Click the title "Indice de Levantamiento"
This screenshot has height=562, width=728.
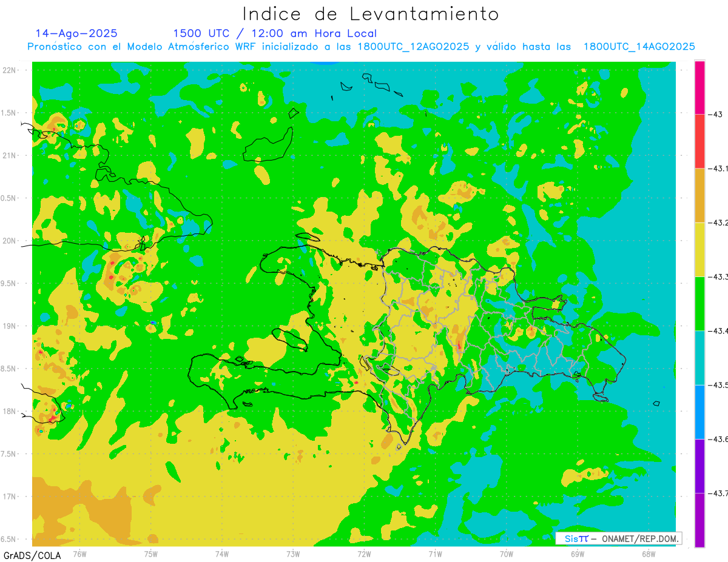(371, 14)
